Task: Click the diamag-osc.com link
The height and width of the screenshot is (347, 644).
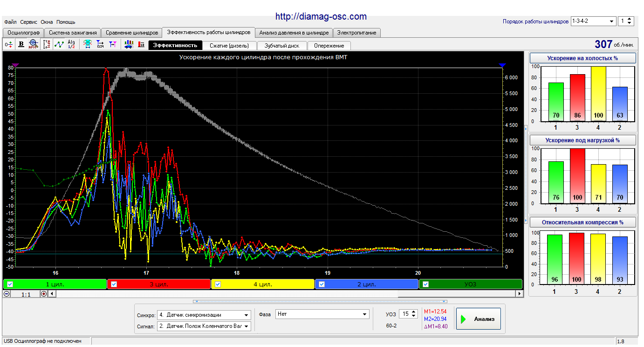Action: coord(321,16)
